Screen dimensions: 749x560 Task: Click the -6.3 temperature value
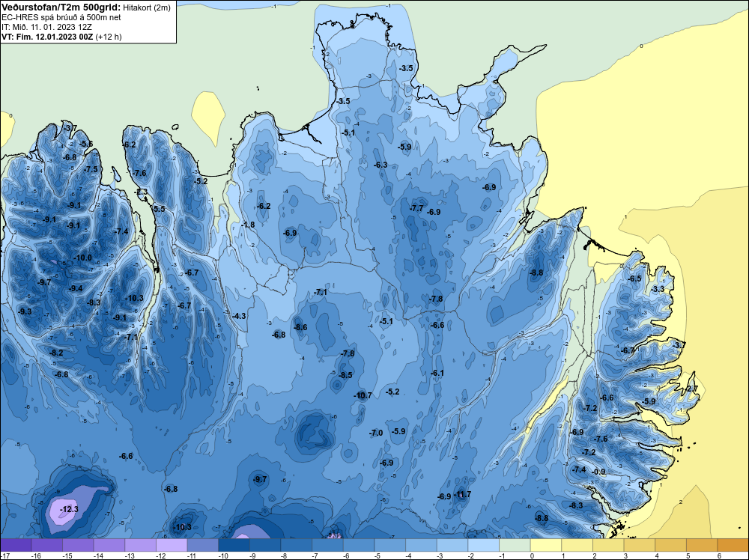(x=380, y=165)
